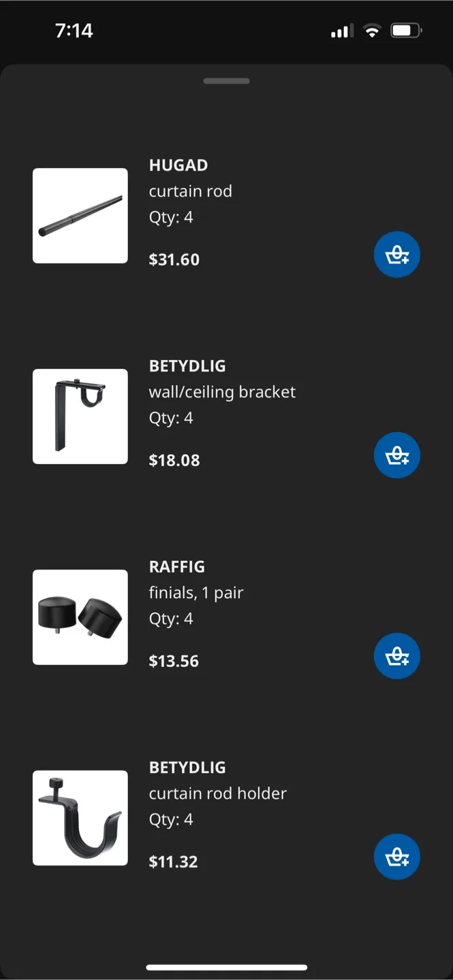Tap the cellular signal bars icon

pos(340,31)
